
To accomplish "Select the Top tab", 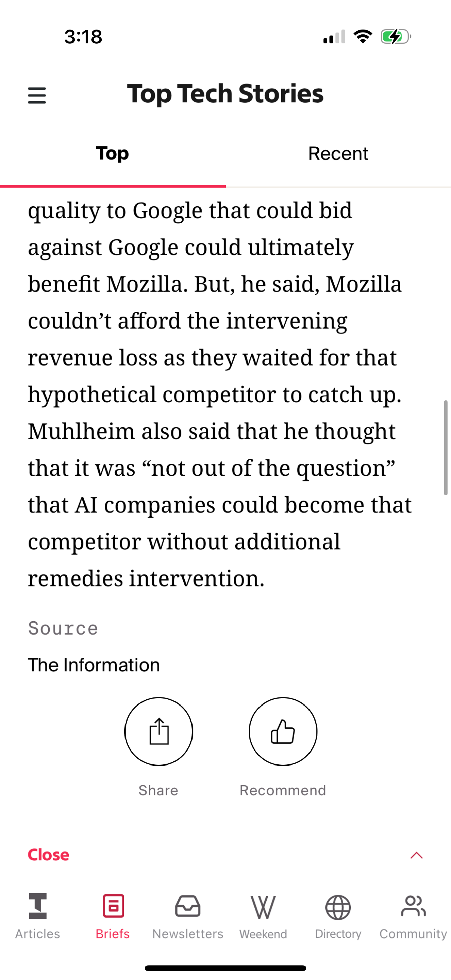I will [112, 154].
